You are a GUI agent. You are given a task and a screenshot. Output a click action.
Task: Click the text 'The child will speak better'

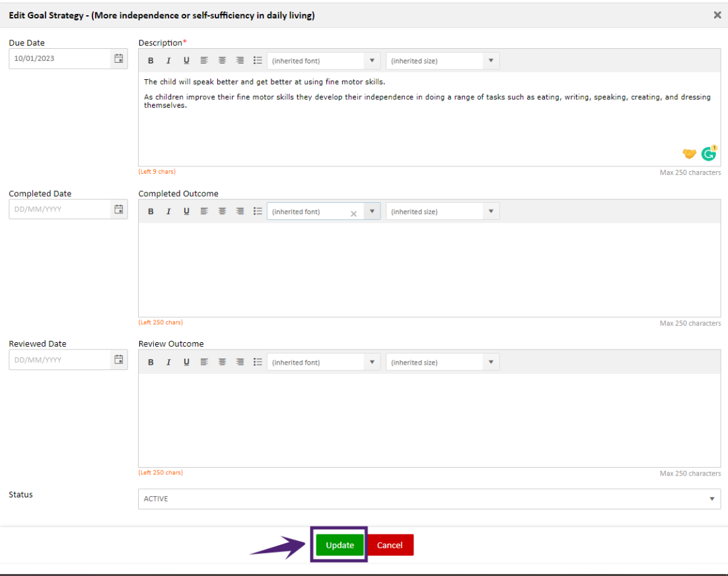192,82
